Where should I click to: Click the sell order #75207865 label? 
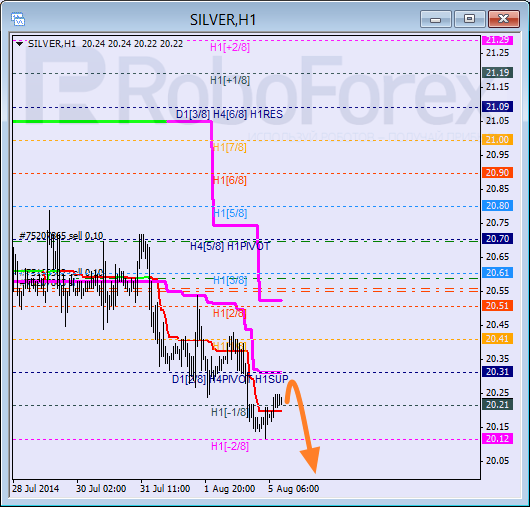coord(61,236)
